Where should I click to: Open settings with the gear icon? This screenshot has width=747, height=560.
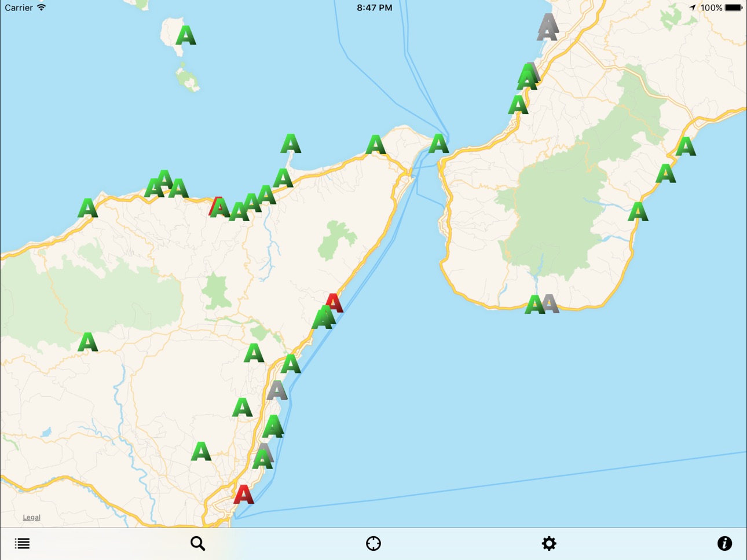tap(549, 543)
